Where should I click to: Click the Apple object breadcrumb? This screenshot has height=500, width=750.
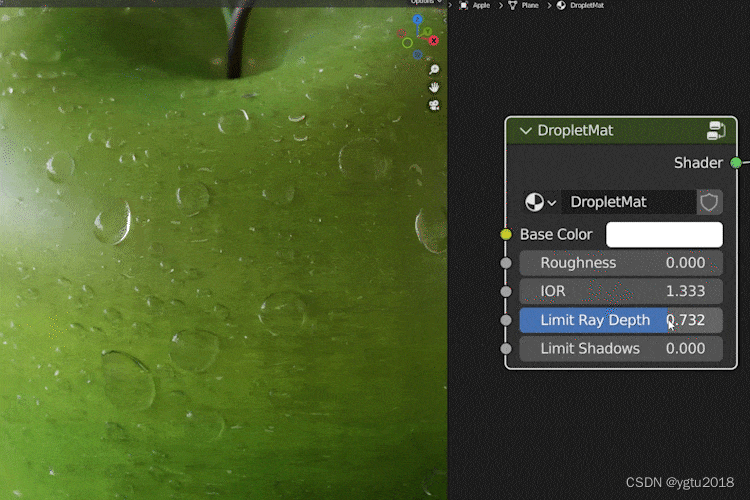point(475,5)
